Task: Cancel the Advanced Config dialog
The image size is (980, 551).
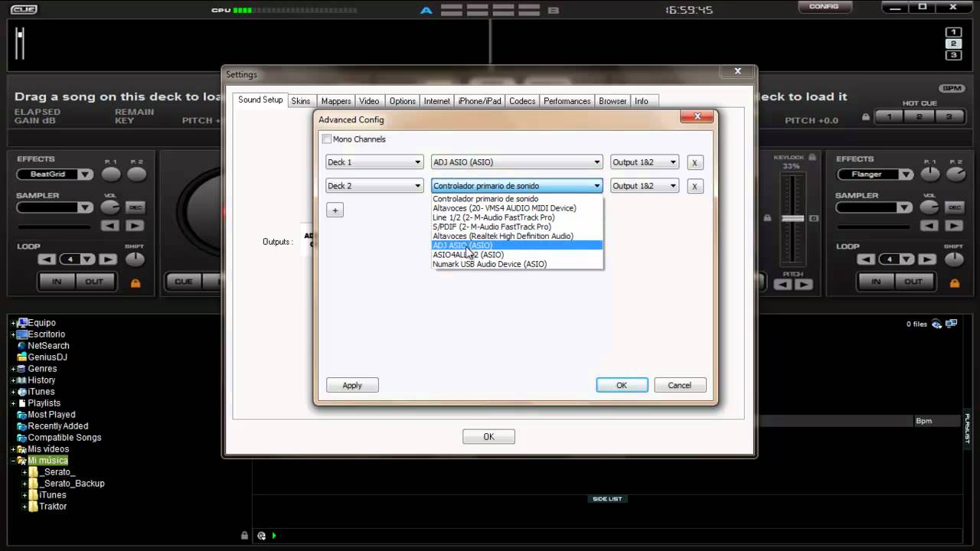Action: click(680, 385)
